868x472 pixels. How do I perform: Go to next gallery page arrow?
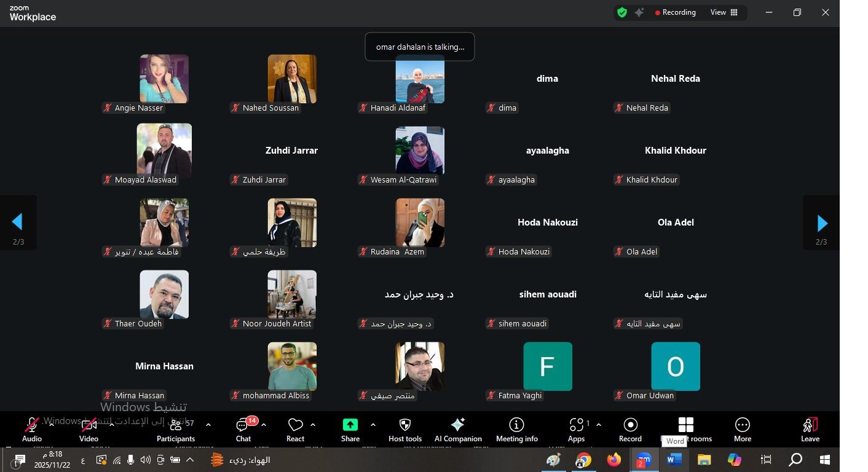[x=822, y=223]
